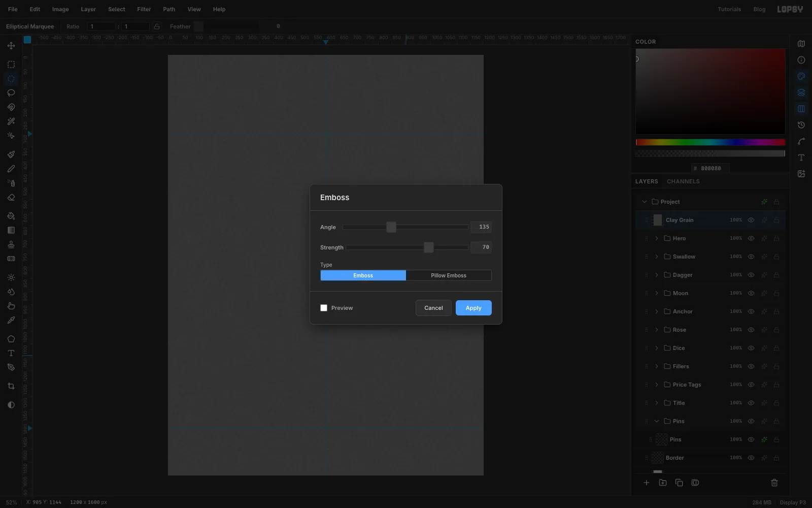Image resolution: width=812 pixels, height=508 pixels.
Task: Open the Select menu
Action: point(117,9)
